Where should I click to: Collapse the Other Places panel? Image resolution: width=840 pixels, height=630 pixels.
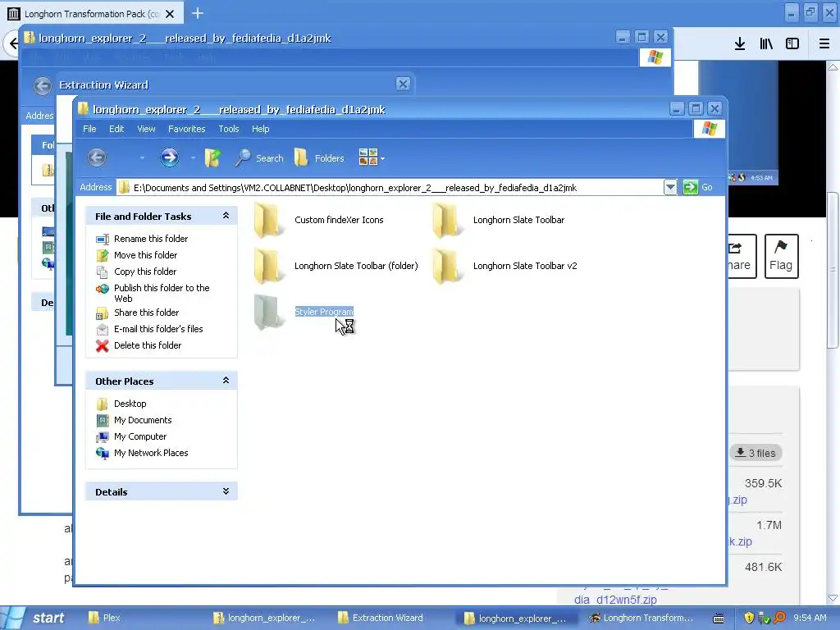click(x=226, y=381)
